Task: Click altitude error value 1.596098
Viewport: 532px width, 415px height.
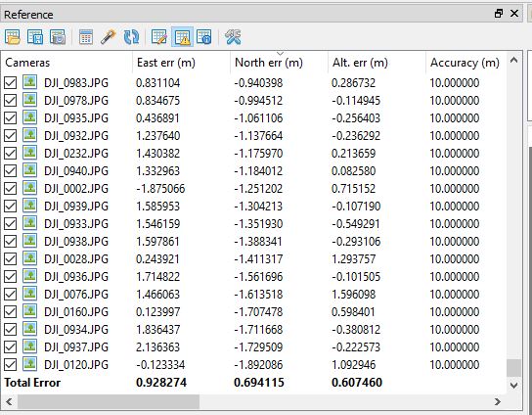Action: 354,295
